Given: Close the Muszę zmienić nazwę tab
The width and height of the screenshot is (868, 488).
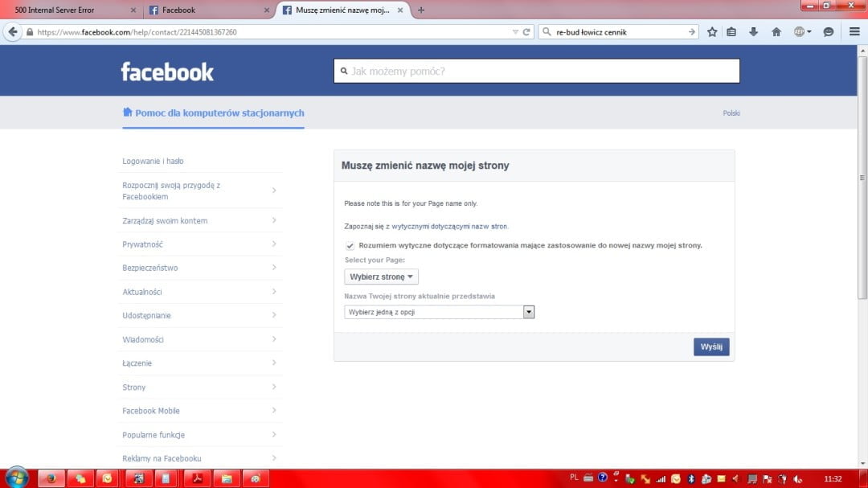Looking at the screenshot, I should (400, 10).
